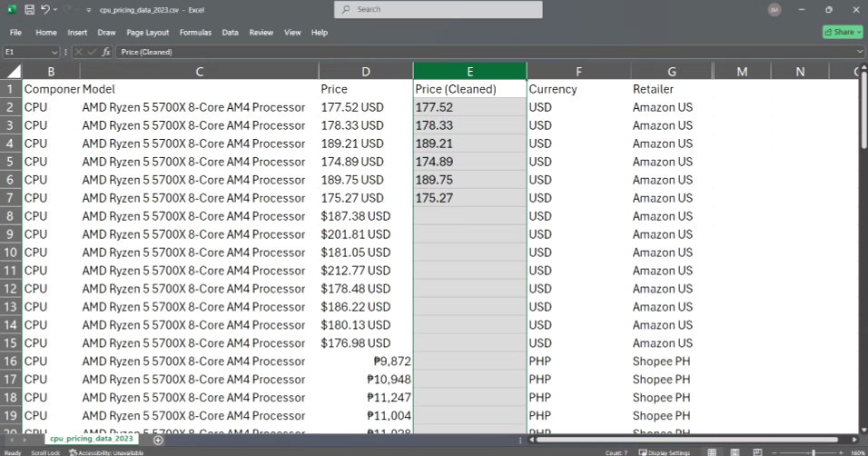Screen dimensions: 868x456
Task: Select column F header
Action: 578,72
